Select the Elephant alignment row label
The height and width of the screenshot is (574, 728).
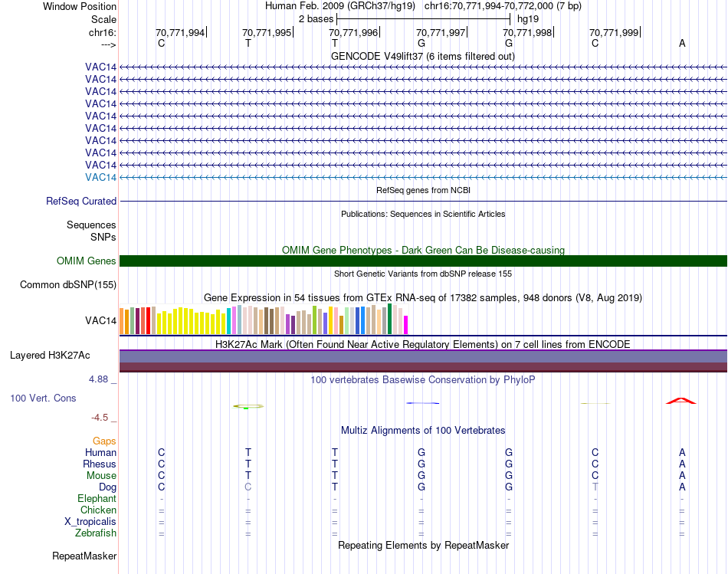[97, 499]
